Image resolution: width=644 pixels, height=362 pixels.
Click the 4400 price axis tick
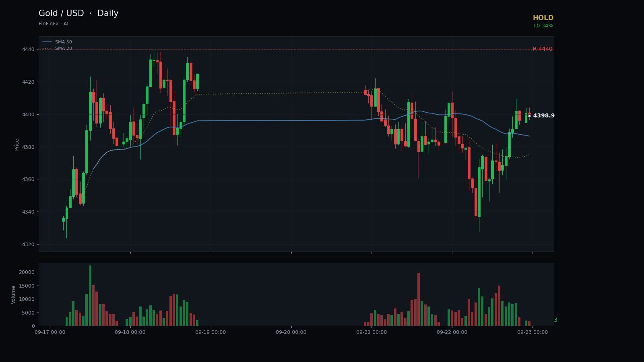(29, 115)
